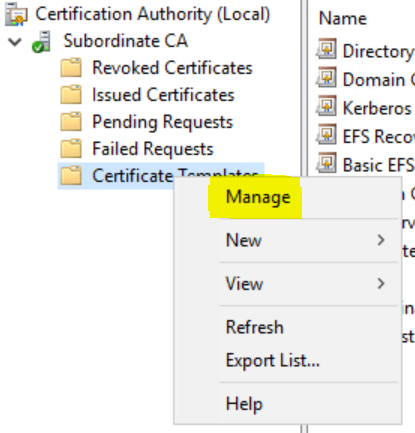
Task: Select Export List... menu entry
Action: tap(273, 361)
